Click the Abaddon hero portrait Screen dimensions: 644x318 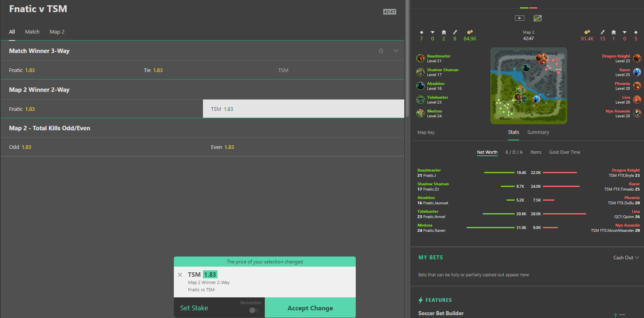[x=420, y=86]
